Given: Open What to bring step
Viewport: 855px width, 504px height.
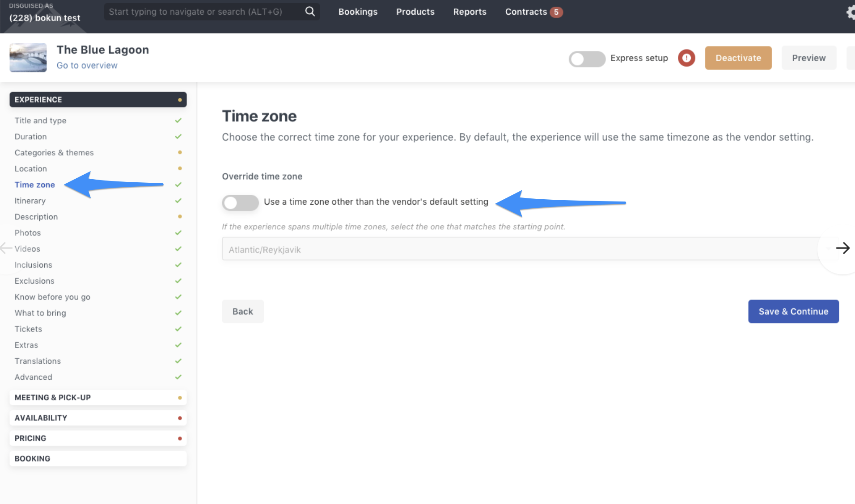Looking at the screenshot, I should [x=40, y=313].
